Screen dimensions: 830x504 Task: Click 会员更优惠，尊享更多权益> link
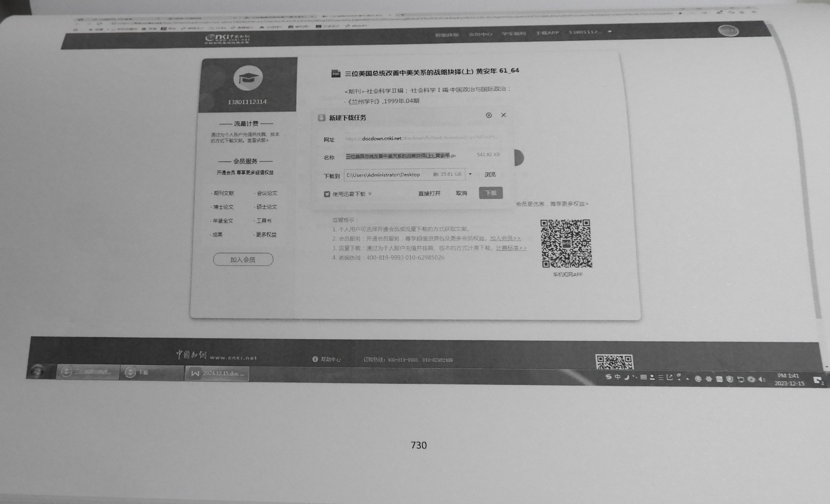point(552,204)
